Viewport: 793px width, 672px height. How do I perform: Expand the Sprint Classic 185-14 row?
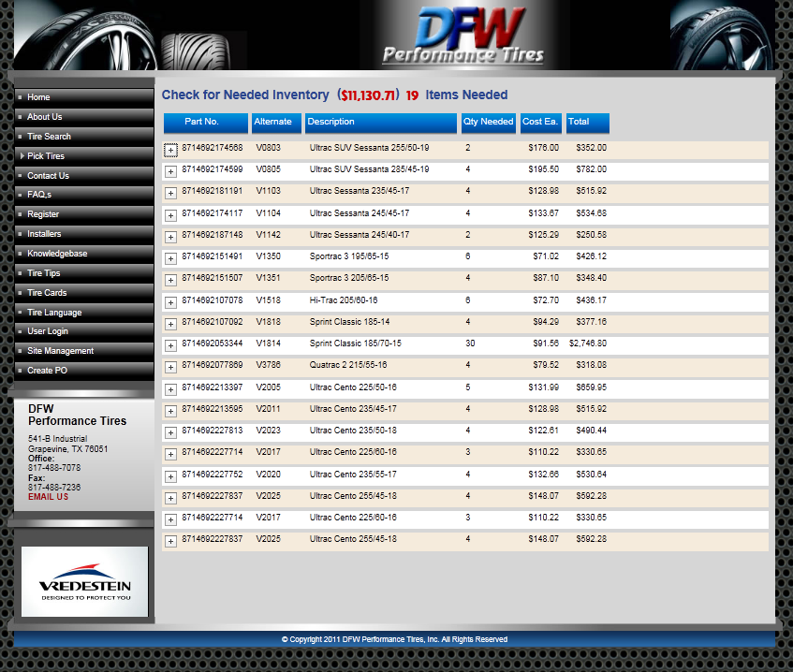point(170,325)
